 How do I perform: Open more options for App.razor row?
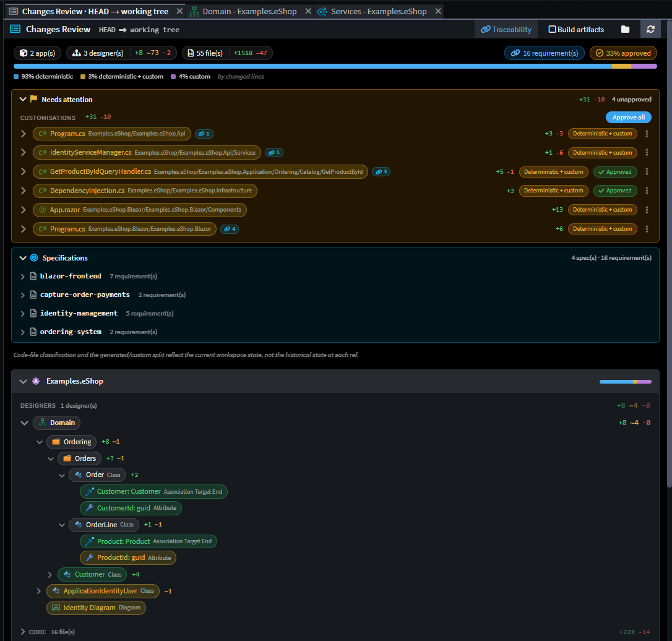647,210
